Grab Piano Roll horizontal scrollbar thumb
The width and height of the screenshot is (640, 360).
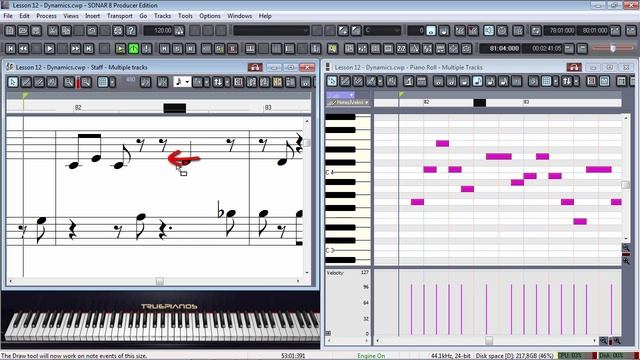(489, 340)
